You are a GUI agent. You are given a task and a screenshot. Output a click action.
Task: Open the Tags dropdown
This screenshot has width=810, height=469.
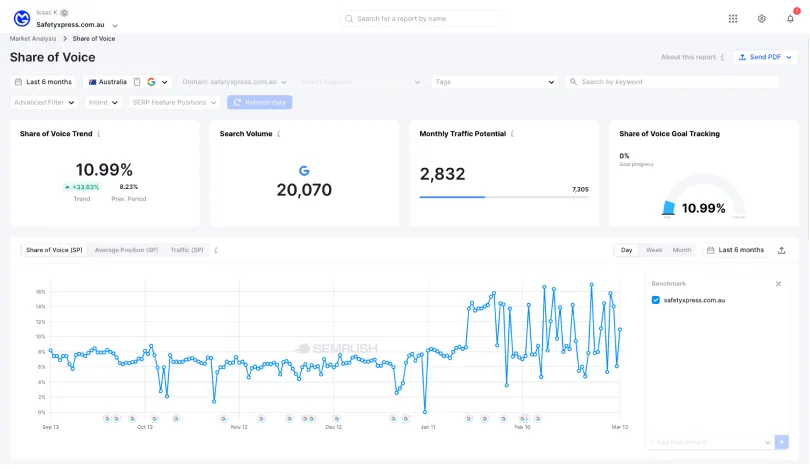click(x=494, y=82)
